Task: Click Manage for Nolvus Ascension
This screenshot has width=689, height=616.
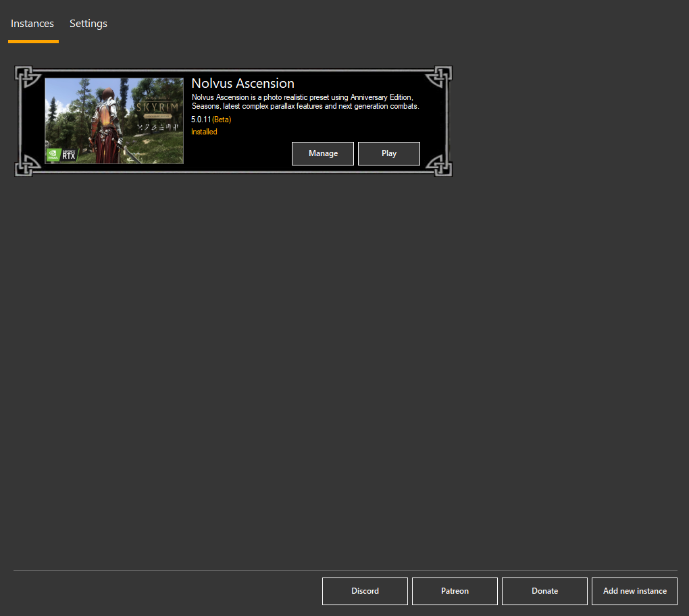Action: pos(323,153)
